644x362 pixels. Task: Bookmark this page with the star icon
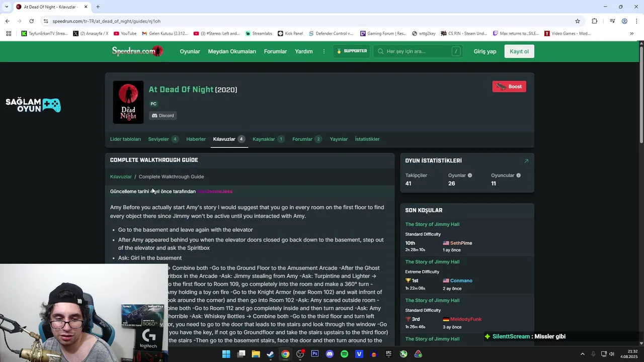[x=578, y=21]
